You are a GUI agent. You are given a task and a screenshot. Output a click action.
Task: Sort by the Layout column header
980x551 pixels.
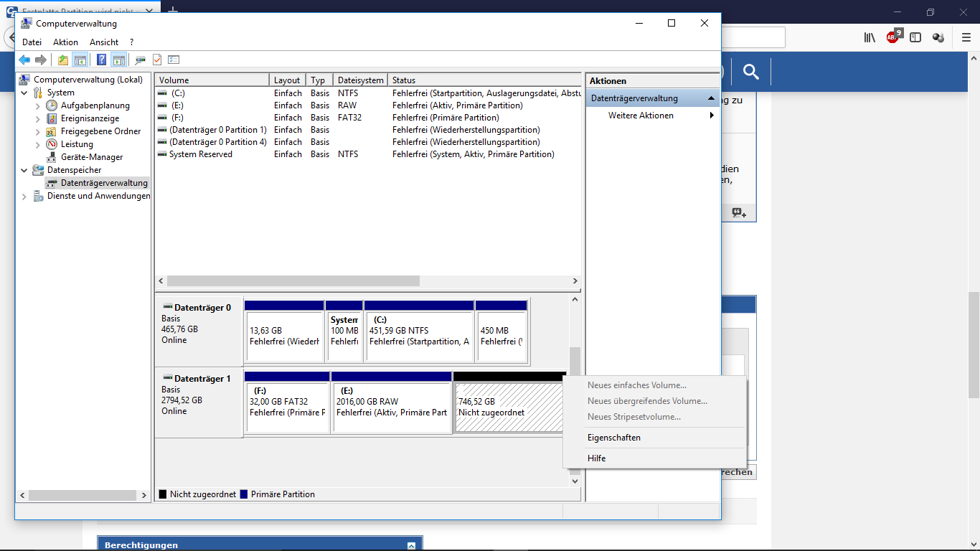[288, 80]
